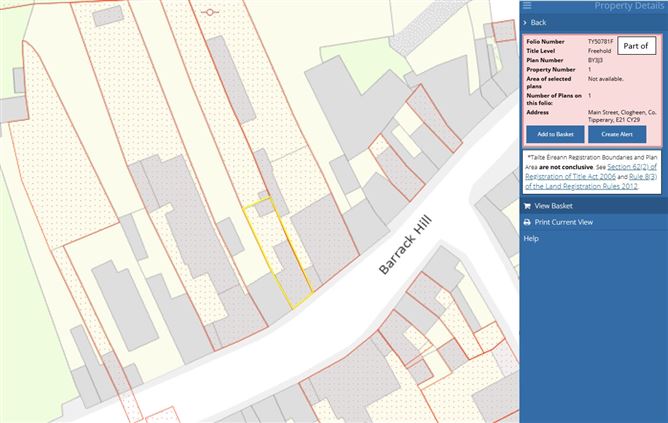Viewport: 668px width, 423px height.
Task: Click the printer icon
Action: point(527,222)
